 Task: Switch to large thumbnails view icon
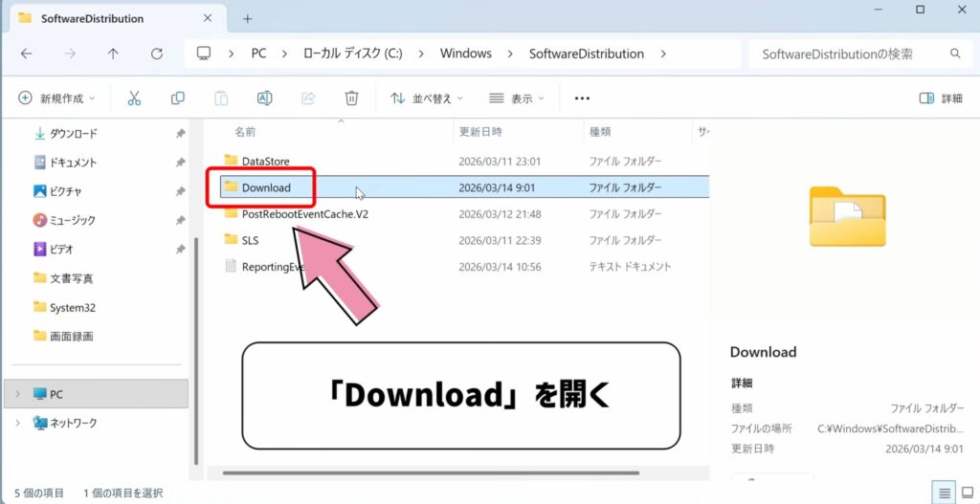click(968, 492)
